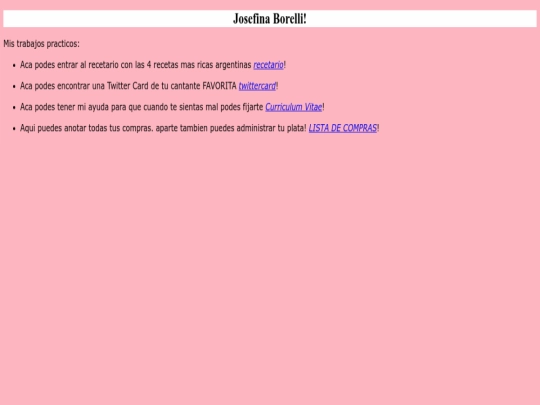Viewport: 540px width, 405px height.
Task: Follow the Curriculum Vitae link
Action: pos(293,107)
